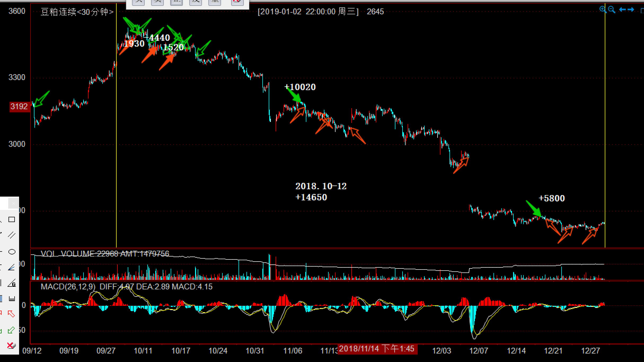644x362 pixels.
Task: Click the 10/17 date axis label
Action: (181, 351)
